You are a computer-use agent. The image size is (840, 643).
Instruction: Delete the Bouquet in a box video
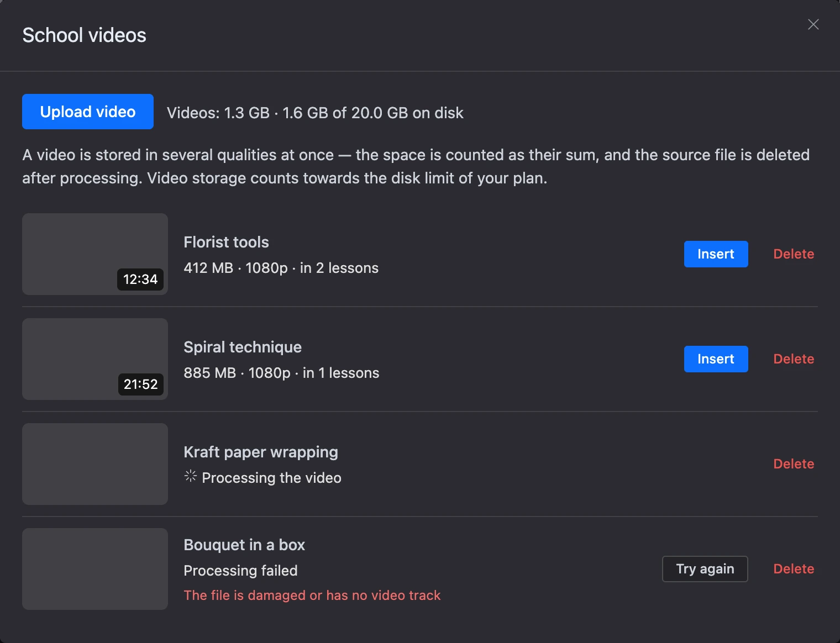point(794,569)
